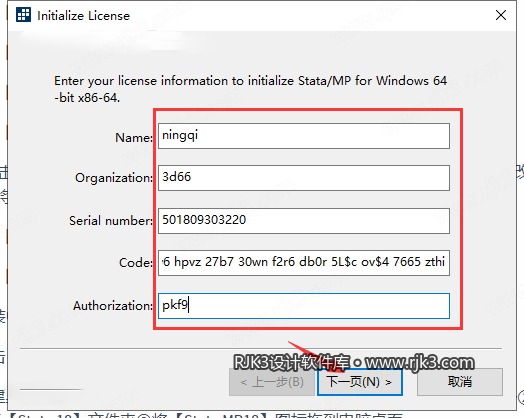Focus the Serial number field

(304, 221)
